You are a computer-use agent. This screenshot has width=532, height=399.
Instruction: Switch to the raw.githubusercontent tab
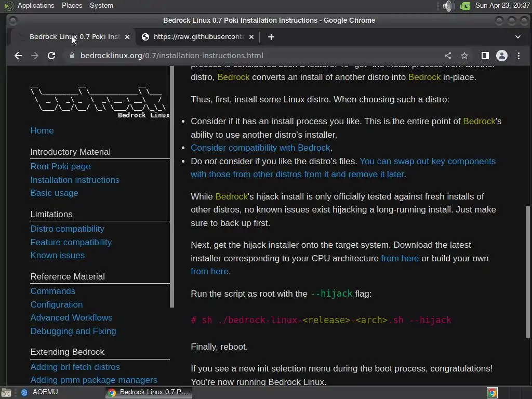(x=198, y=37)
